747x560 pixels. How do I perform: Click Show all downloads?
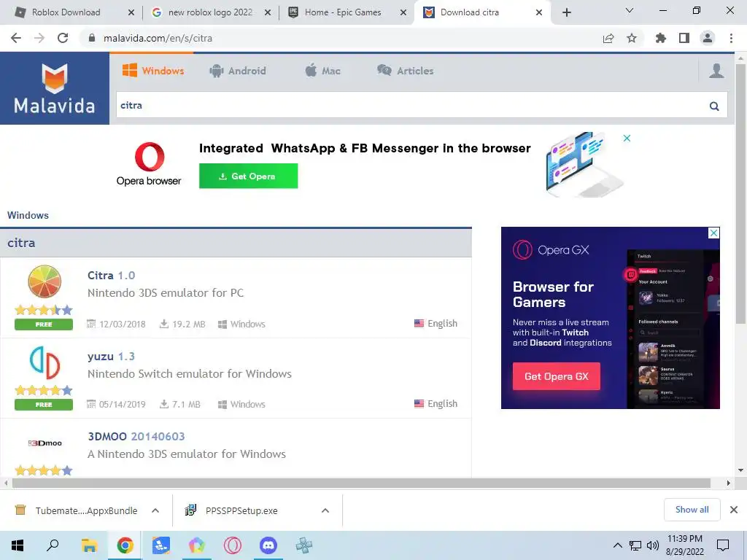pos(692,510)
